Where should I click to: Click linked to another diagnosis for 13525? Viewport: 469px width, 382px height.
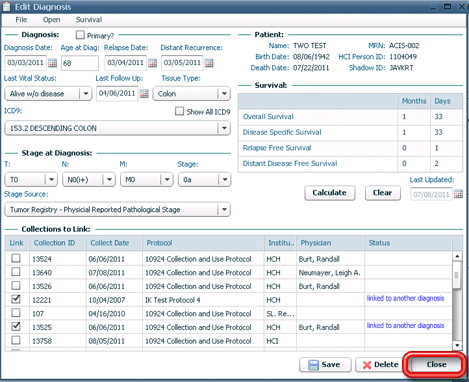click(405, 326)
